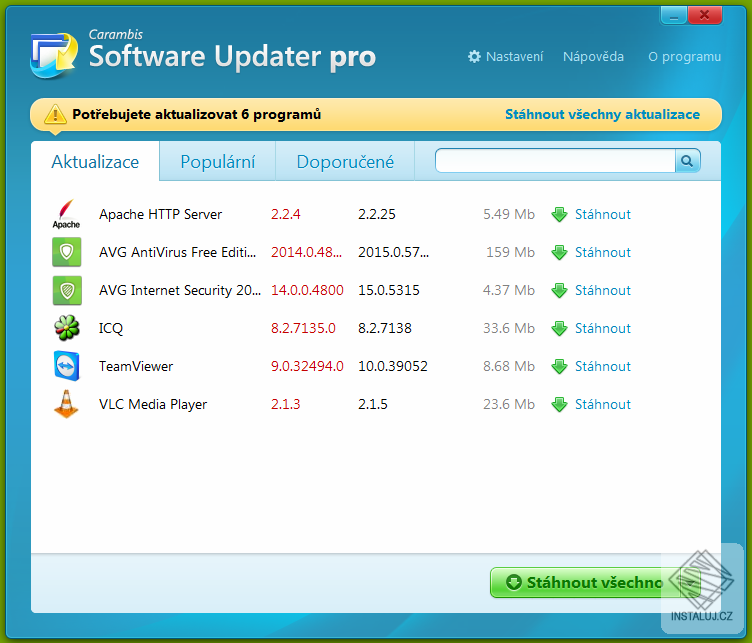
Task: Click the AVG AntiVirus Free Edition shield icon
Action: 67,252
